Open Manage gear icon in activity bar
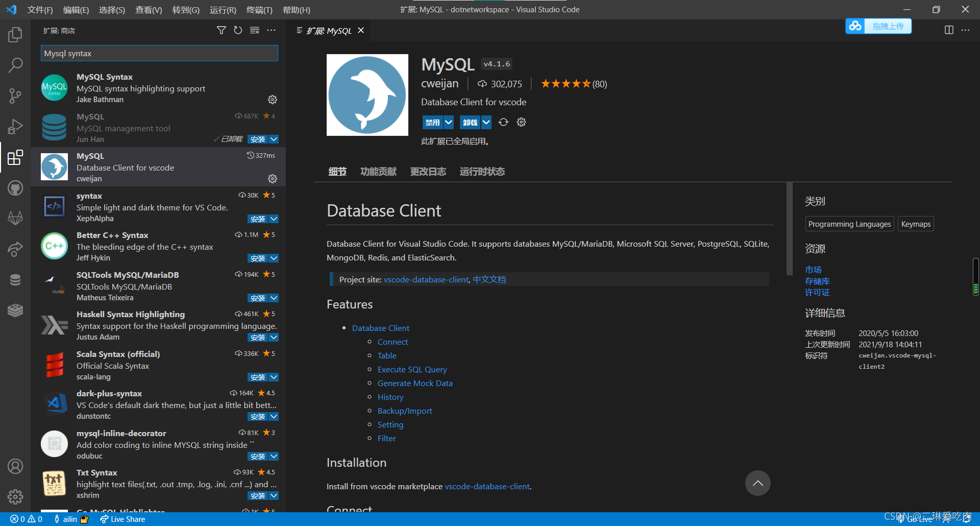 click(15, 496)
